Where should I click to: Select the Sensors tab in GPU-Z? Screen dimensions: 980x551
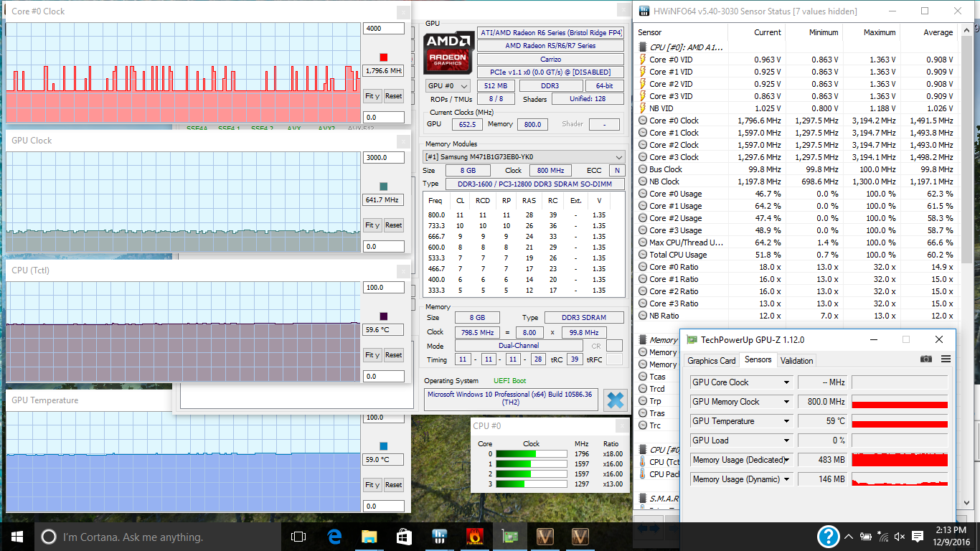[758, 359]
